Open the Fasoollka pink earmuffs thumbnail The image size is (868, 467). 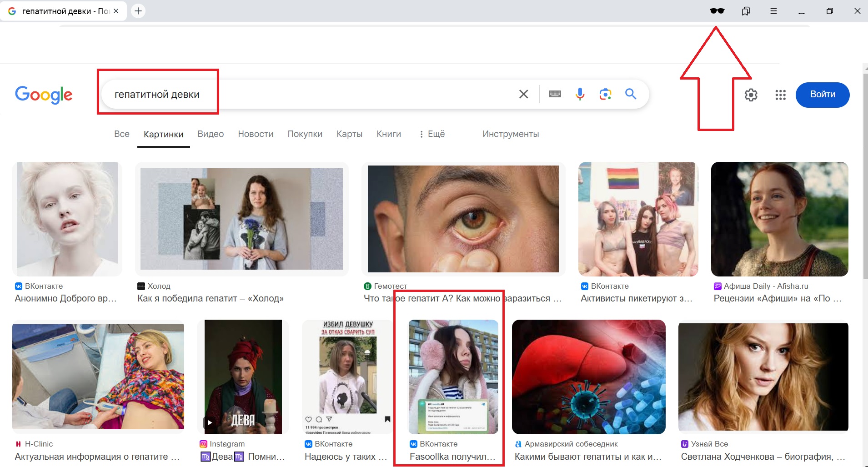point(453,377)
